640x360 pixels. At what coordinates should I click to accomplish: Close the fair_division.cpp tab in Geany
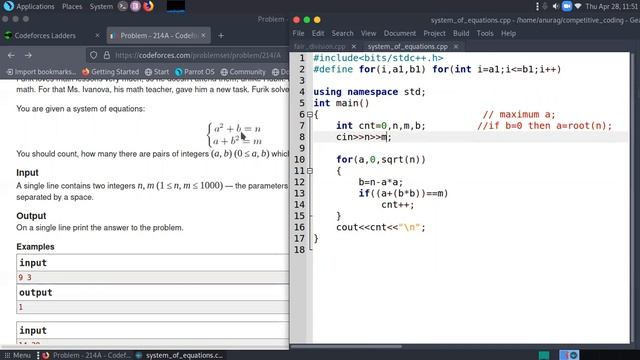[x=354, y=47]
